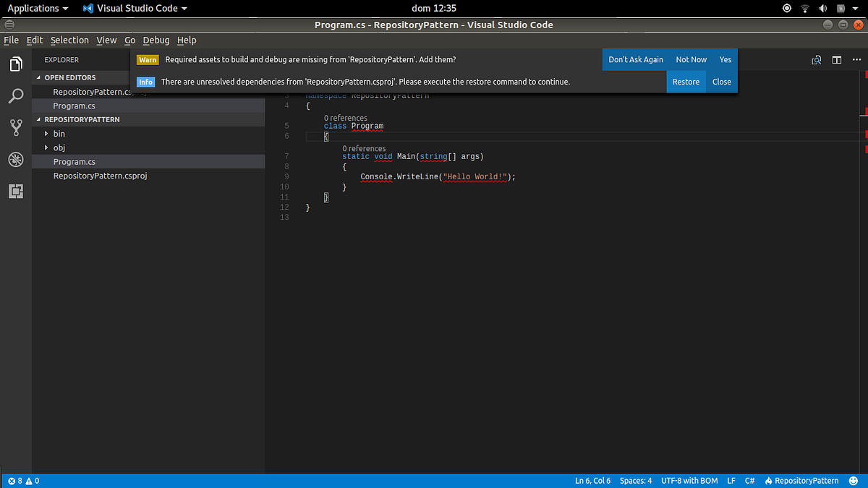Click C# language mode in status bar
Image resolution: width=868 pixels, height=488 pixels.
click(750, 480)
